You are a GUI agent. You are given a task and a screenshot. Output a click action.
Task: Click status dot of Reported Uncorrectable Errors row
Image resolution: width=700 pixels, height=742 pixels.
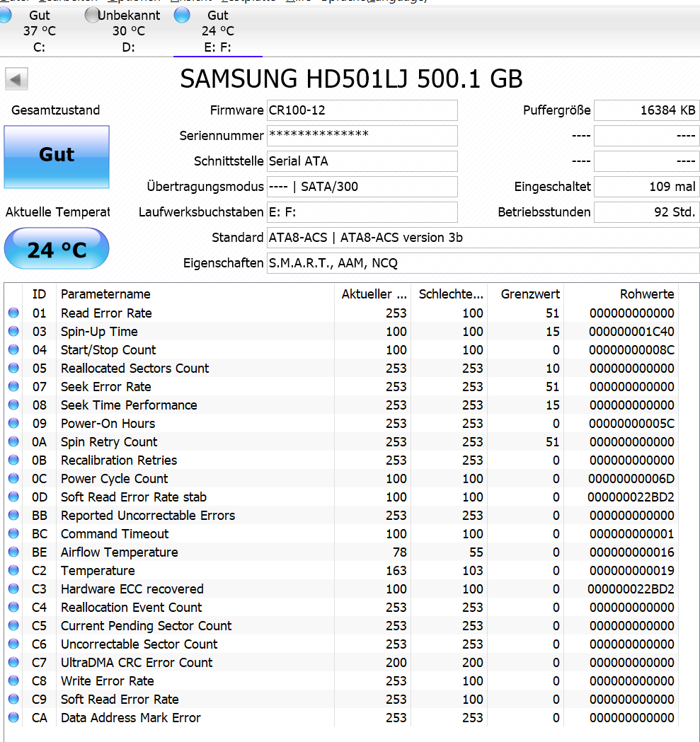pyautogui.click(x=13, y=515)
